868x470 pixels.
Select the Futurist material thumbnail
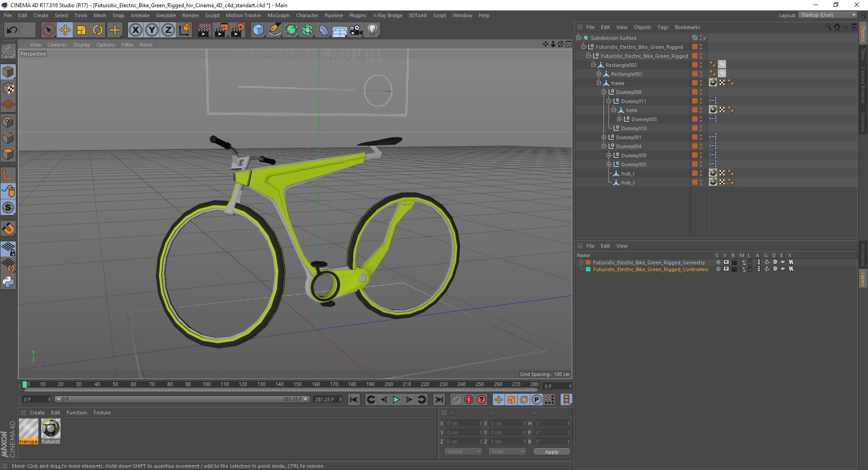click(51, 431)
